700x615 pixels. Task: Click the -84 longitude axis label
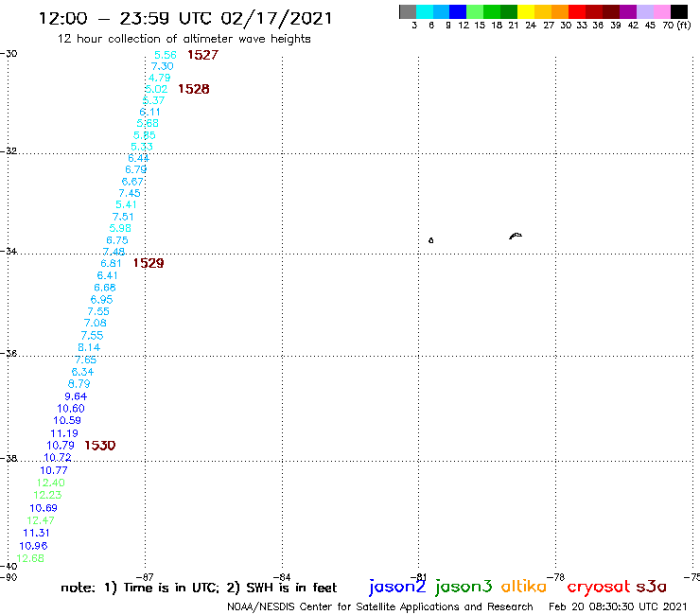point(282,577)
